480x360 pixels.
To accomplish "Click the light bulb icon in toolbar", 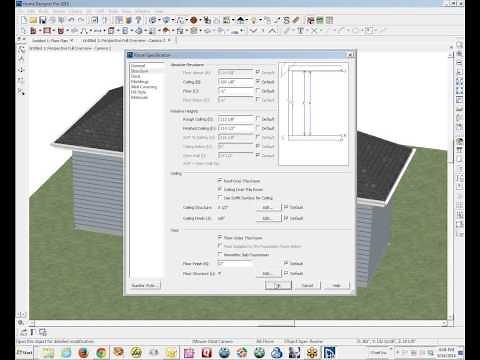I will click(254, 20).
